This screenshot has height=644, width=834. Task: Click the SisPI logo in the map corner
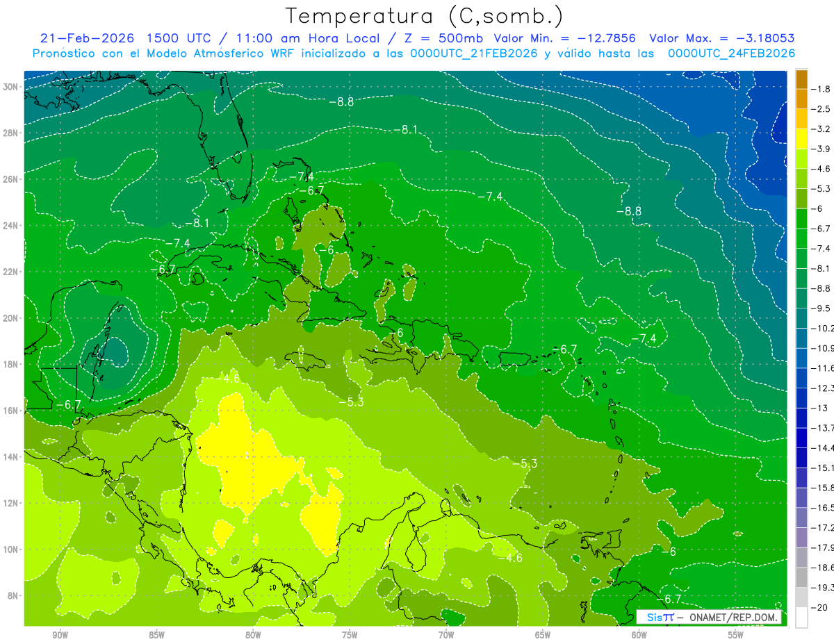point(660,617)
